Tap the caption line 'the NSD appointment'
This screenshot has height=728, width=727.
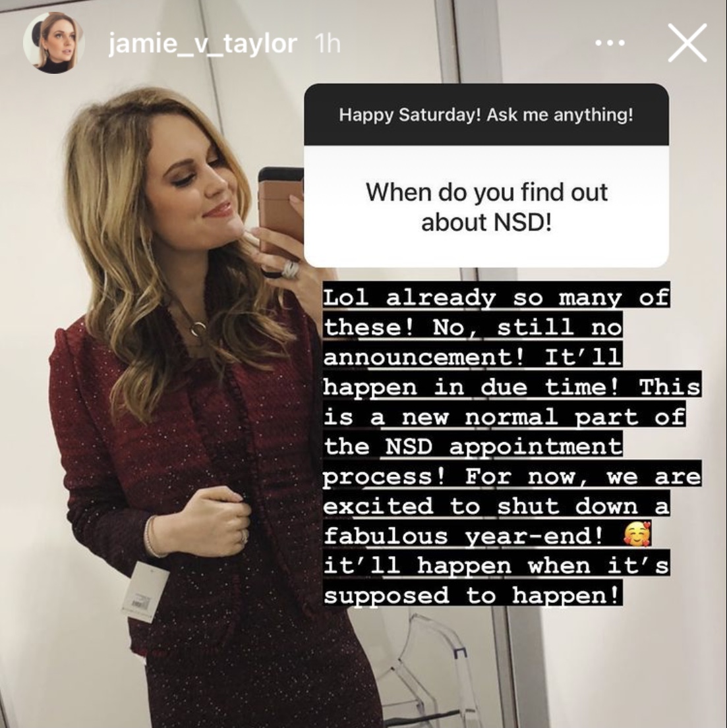(x=473, y=446)
